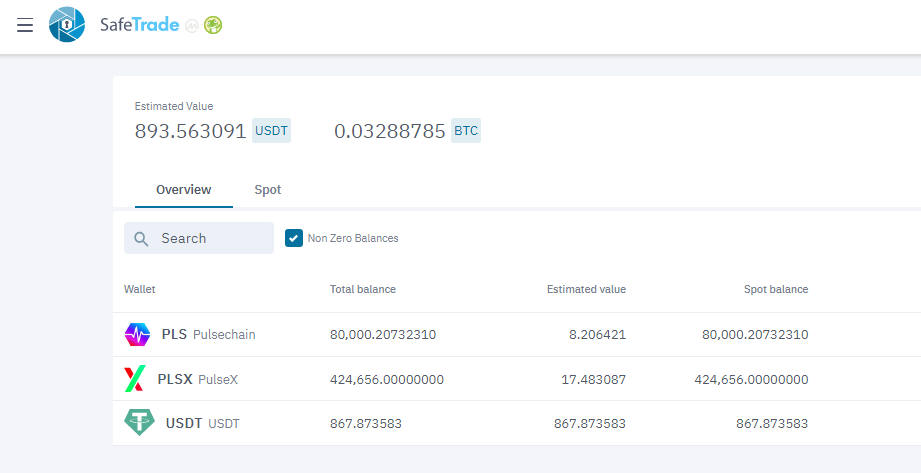Click PLS total balance 80,000.20732310
The height and width of the screenshot is (473, 921).
pyautogui.click(x=383, y=334)
